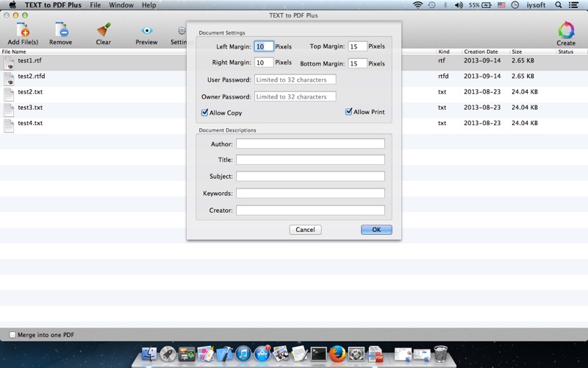Open TEXT to PDF app icon in Dock

pos(375,354)
